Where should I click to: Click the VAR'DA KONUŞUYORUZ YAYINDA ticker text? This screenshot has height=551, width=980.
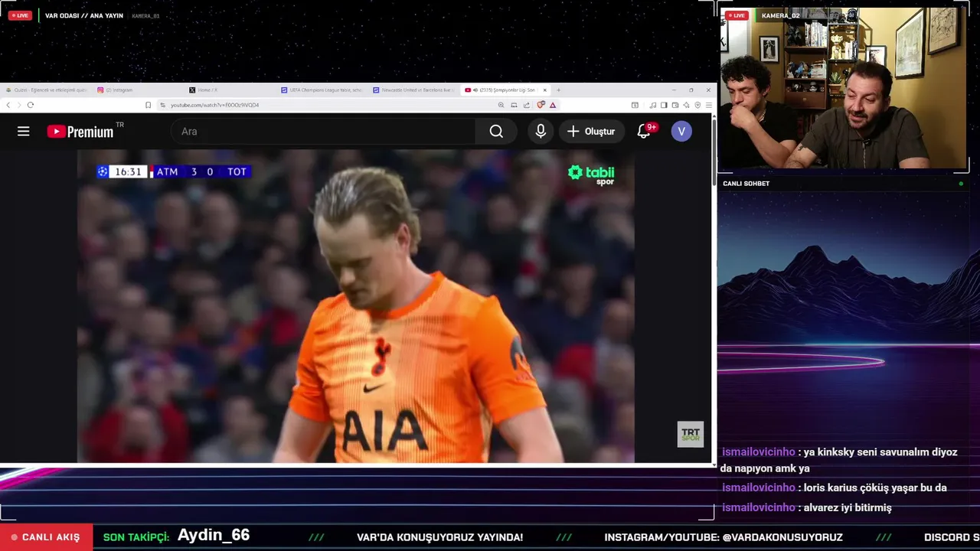[x=440, y=537]
